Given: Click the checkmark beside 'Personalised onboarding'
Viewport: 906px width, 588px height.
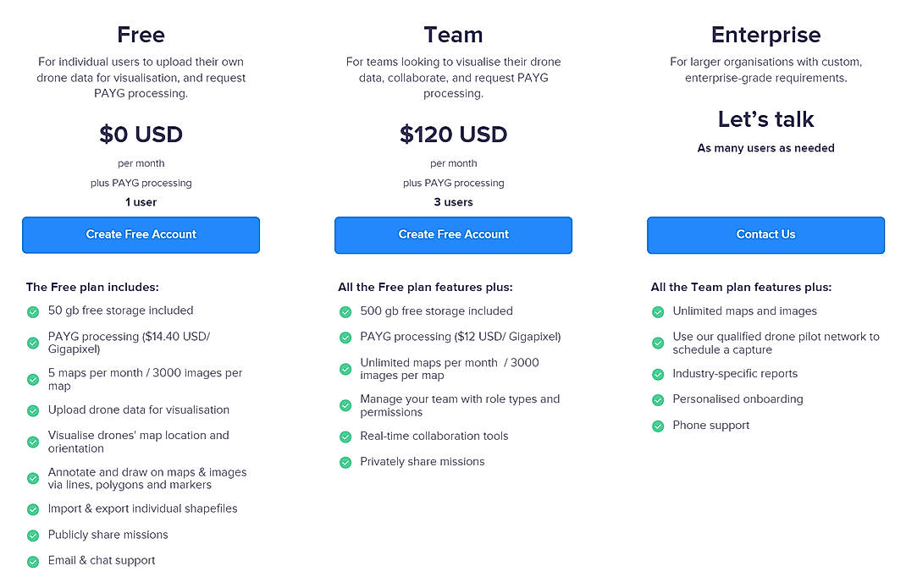Looking at the screenshot, I should 658,399.
